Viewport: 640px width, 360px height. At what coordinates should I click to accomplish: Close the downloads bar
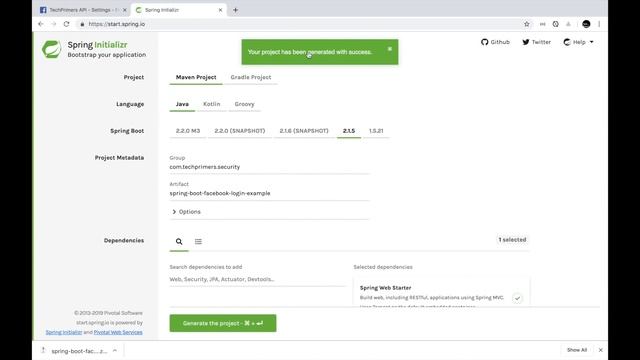click(600, 350)
